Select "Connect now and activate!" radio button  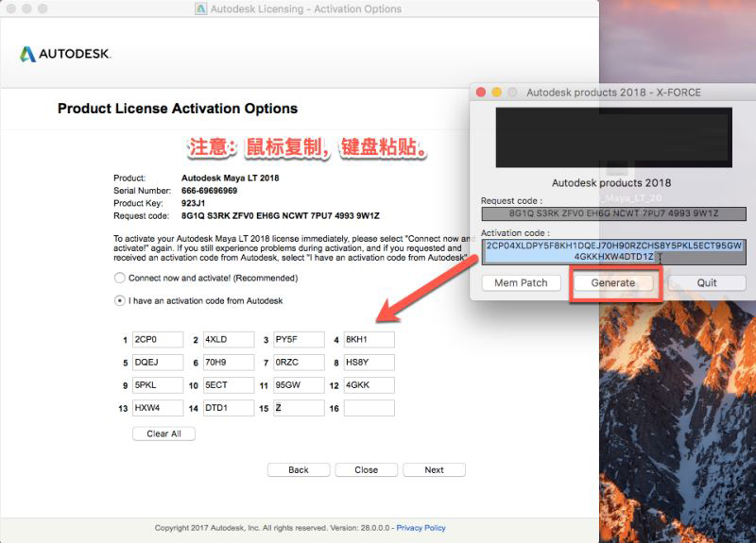click(120, 278)
